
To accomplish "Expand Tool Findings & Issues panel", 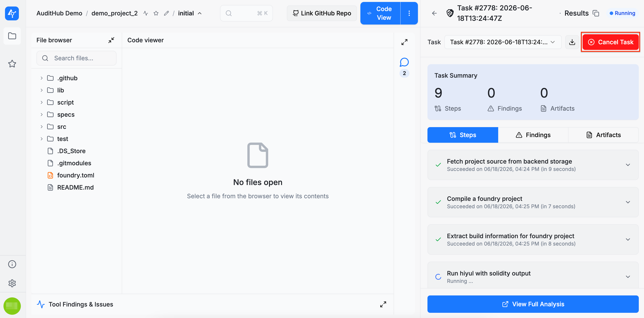I will pyautogui.click(x=383, y=304).
